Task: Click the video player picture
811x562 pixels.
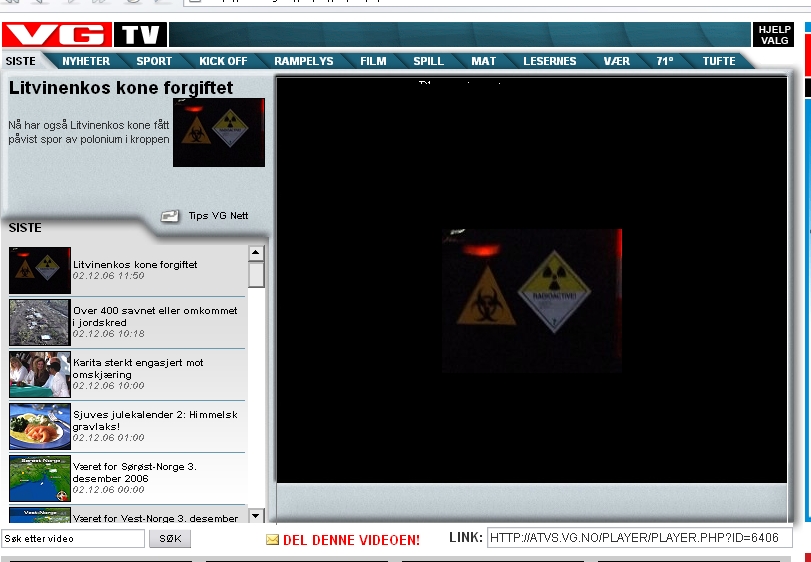Action: 532,300
